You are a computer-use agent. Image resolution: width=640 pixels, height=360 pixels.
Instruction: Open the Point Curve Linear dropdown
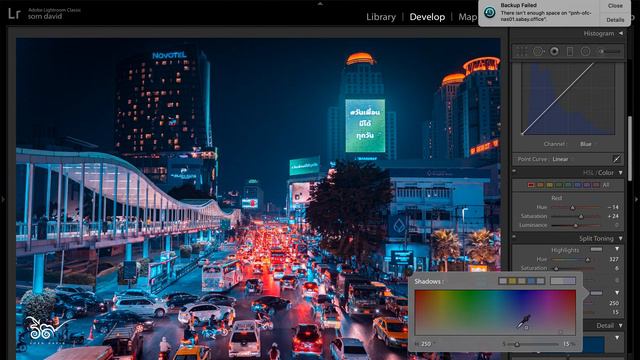click(562, 159)
